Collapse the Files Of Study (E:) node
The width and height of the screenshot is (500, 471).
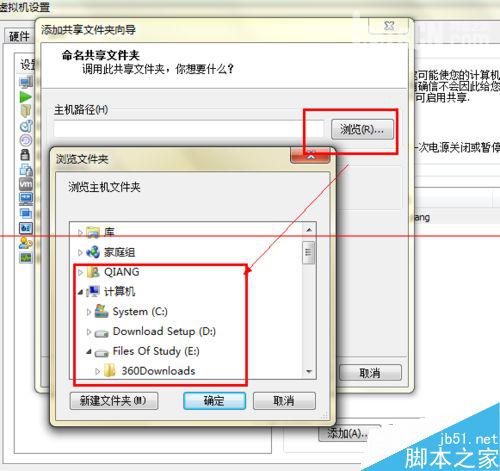tap(89, 352)
